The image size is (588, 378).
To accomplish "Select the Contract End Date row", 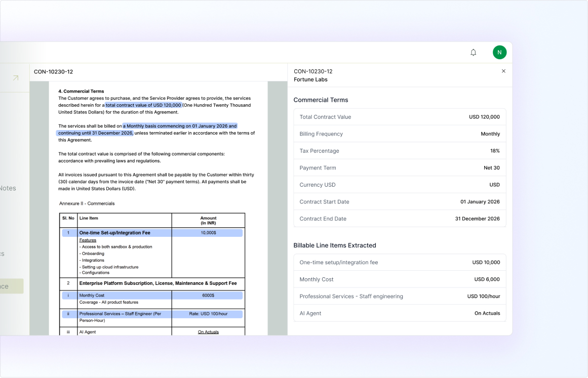I will (x=400, y=219).
